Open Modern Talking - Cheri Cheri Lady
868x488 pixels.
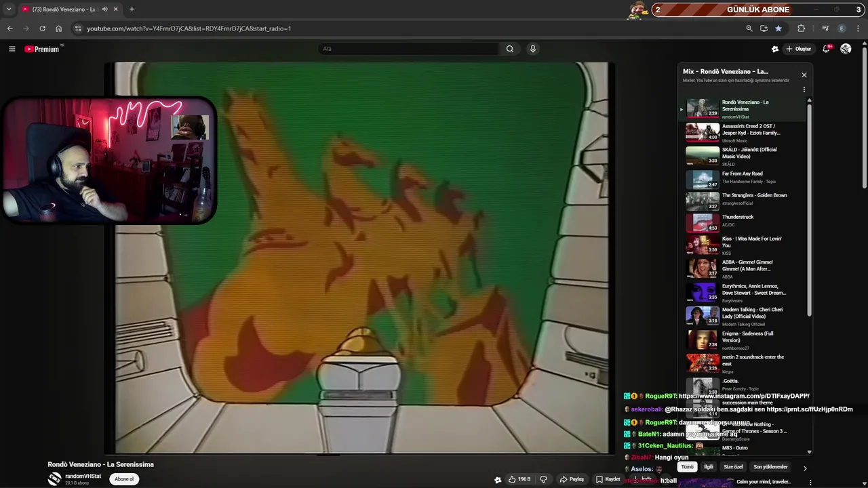pyautogui.click(x=742, y=316)
